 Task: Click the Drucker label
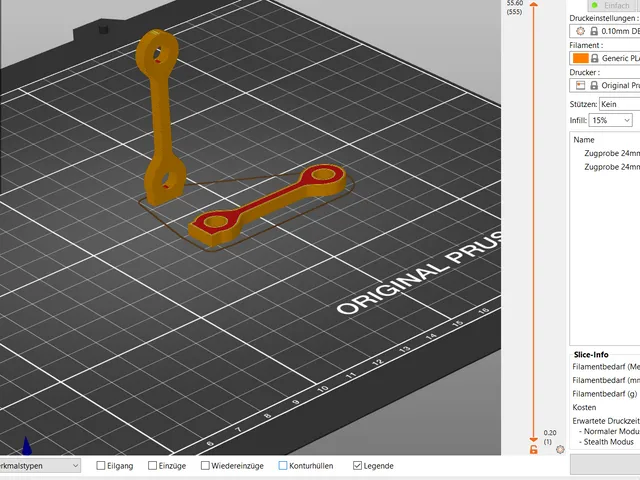[584, 72]
